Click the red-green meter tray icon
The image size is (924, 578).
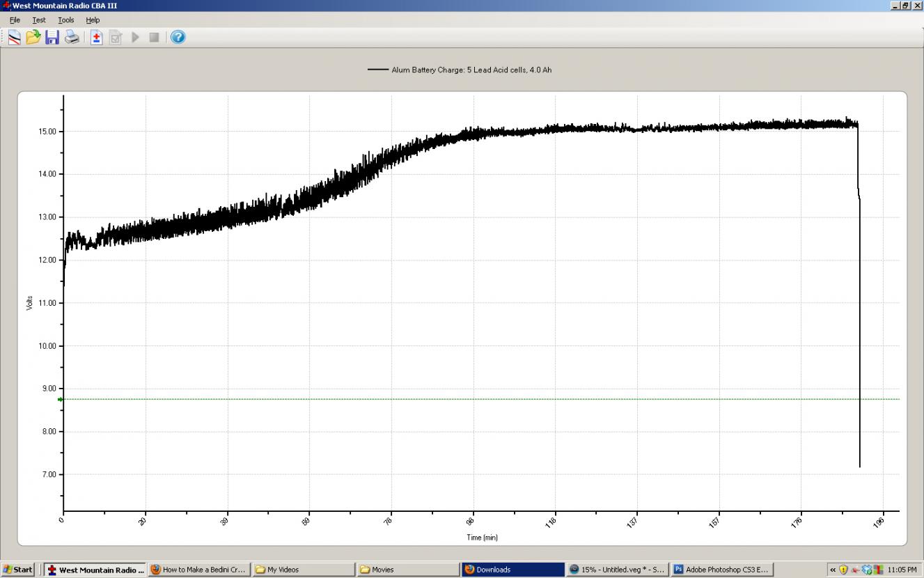click(878, 570)
